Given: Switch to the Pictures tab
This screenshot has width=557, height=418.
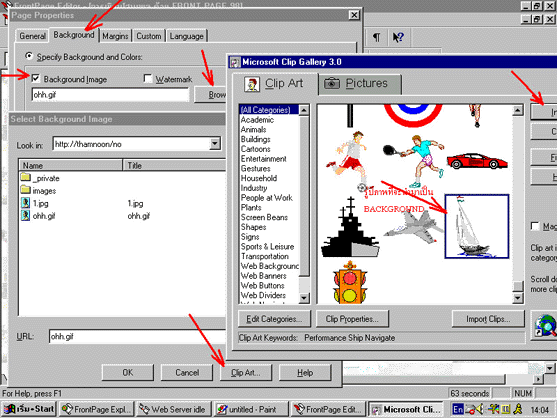Looking at the screenshot, I should (x=360, y=84).
